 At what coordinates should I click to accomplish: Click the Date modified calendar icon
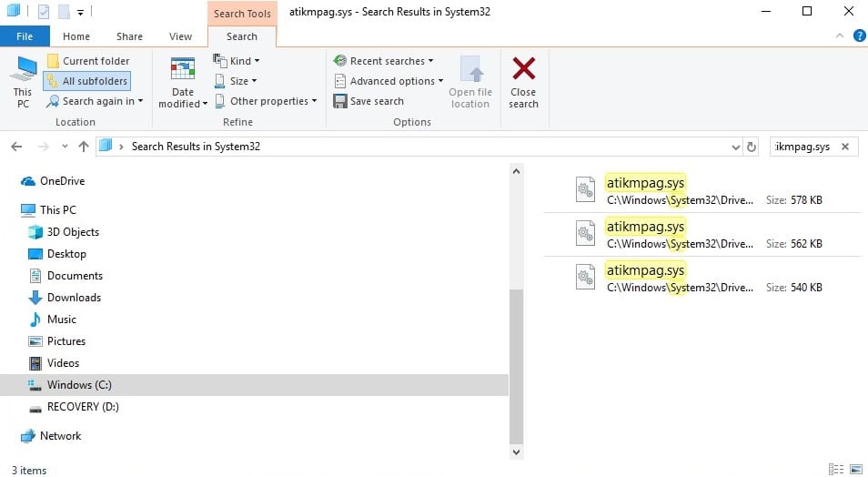coord(183,70)
